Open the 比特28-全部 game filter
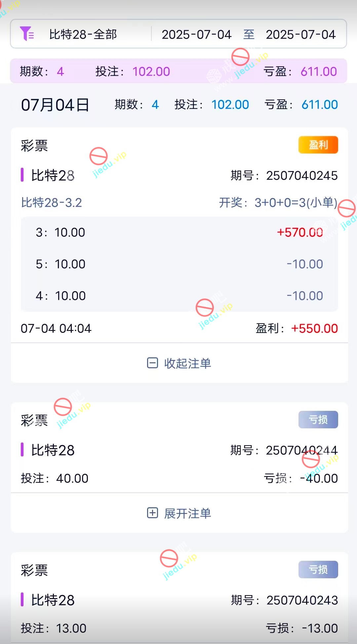Viewport: 357px width, 644px height. (83, 34)
